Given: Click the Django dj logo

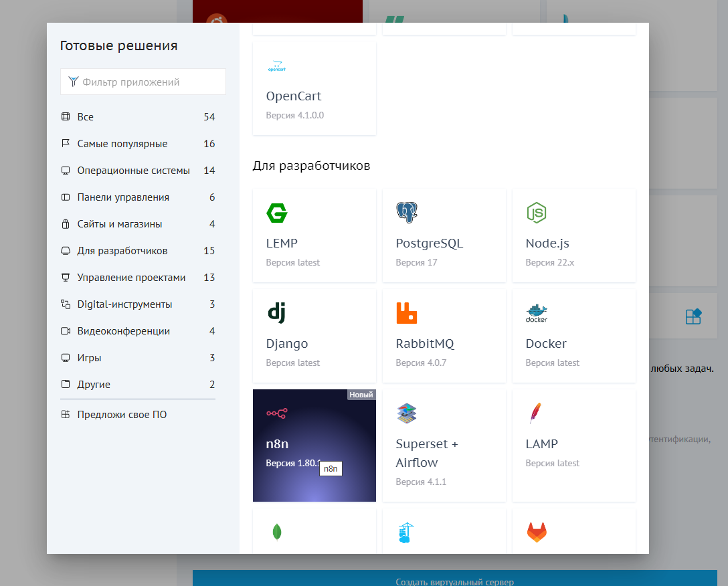Looking at the screenshot, I should [x=277, y=312].
